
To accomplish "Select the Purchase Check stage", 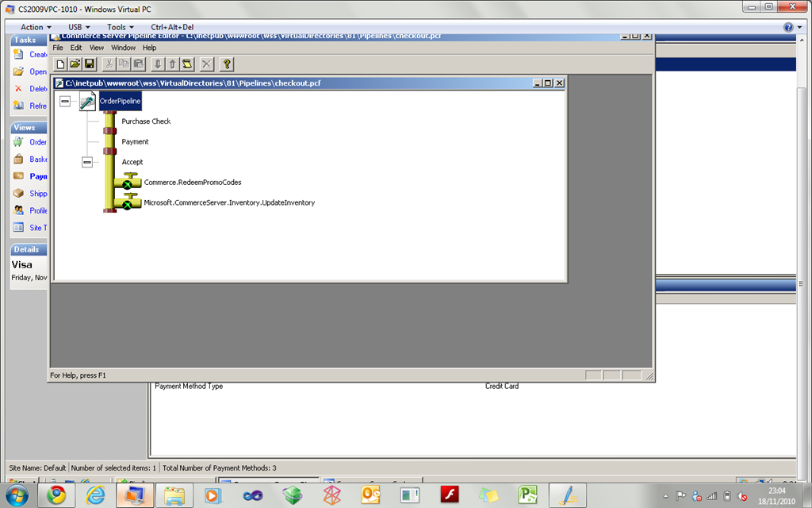I will click(x=146, y=121).
